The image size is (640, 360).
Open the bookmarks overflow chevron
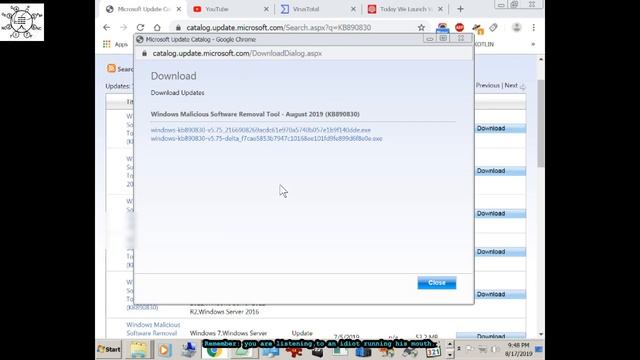(533, 44)
